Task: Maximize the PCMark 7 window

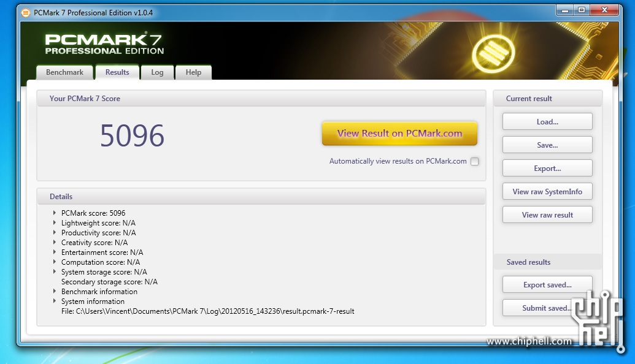Action: 582,10
